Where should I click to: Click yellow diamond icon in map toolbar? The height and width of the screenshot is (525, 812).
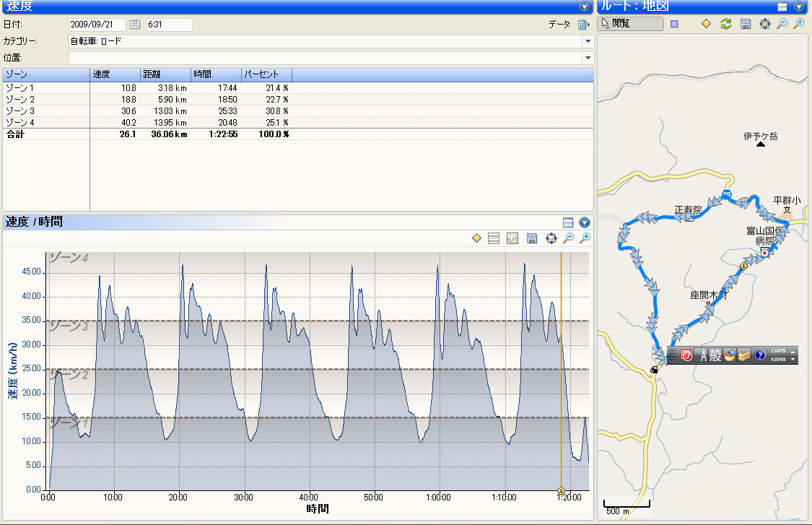(707, 24)
